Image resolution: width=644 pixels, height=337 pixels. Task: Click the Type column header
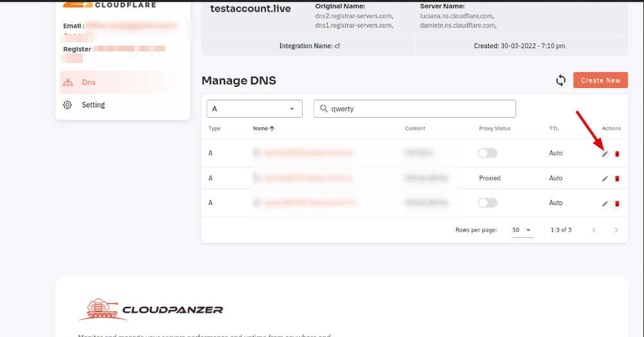215,128
